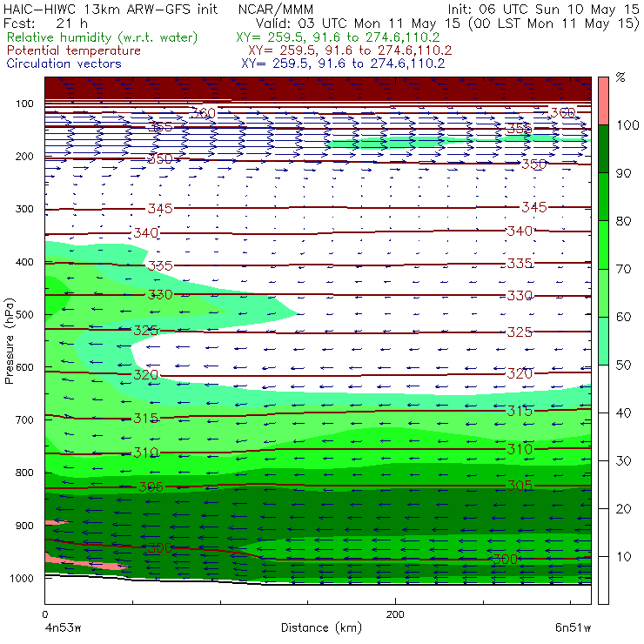Screen dimensions: 644x644
Task: Select the blue XY= coordinates line
Action: pos(344,64)
